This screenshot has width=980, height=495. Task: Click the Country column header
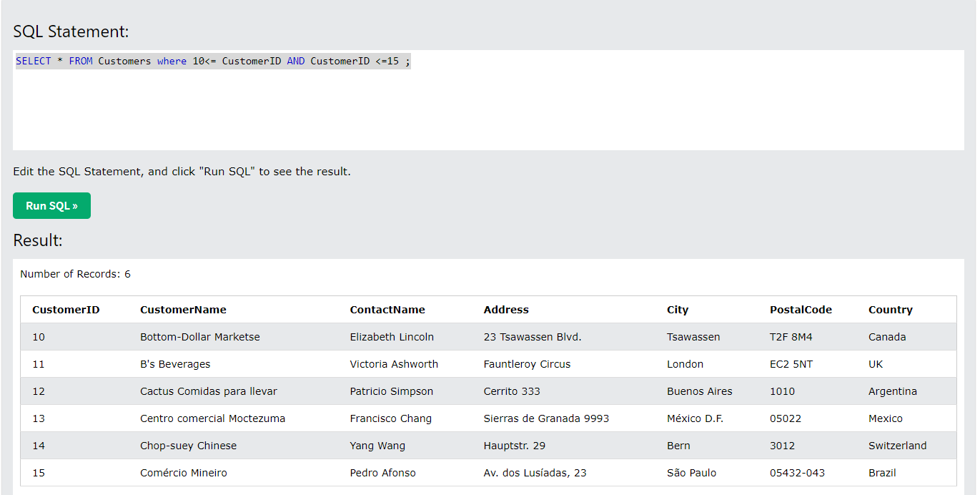pyautogui.click(x=891, y=310)
